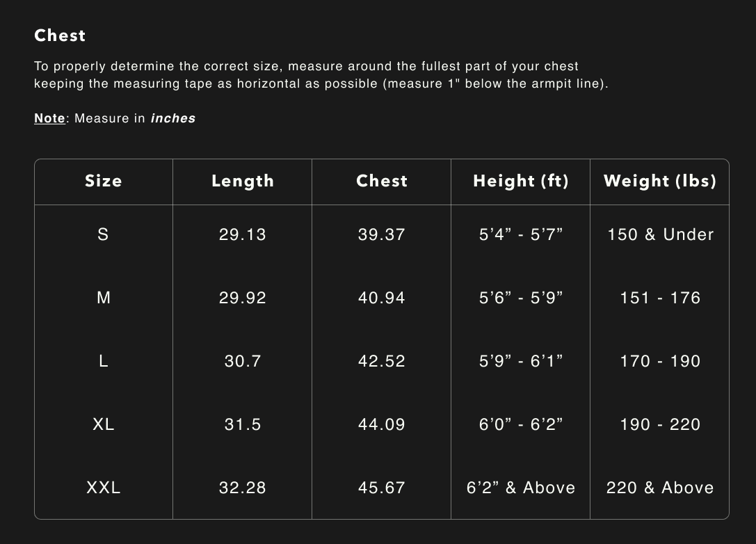Screen dimensions: 756x544
Task: Click the XL size row label
Action: click(x=103, y=424)
